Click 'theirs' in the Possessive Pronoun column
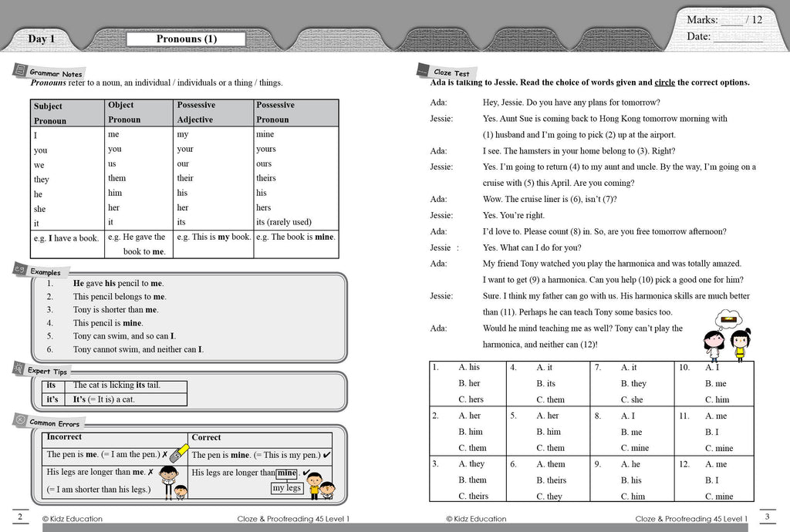The height and width of the screenshot is (532, 790). (x=266, y=178)
